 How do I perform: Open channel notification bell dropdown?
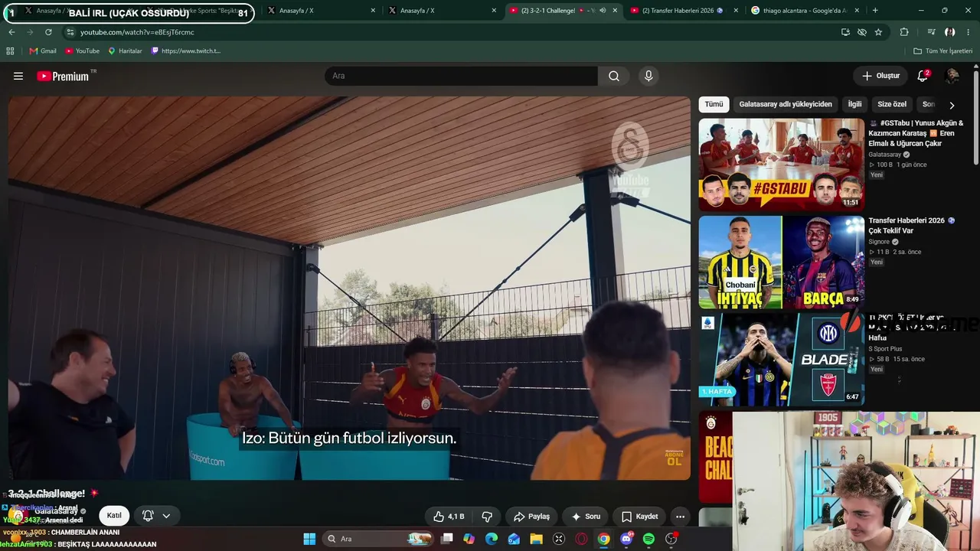pyautogui.click(x=156, y=516)
